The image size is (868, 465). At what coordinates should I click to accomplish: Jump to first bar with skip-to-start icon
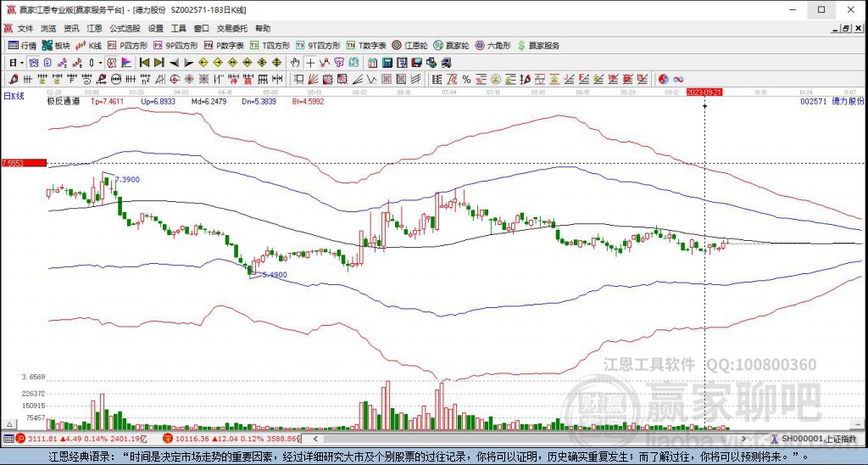[144, 63]
